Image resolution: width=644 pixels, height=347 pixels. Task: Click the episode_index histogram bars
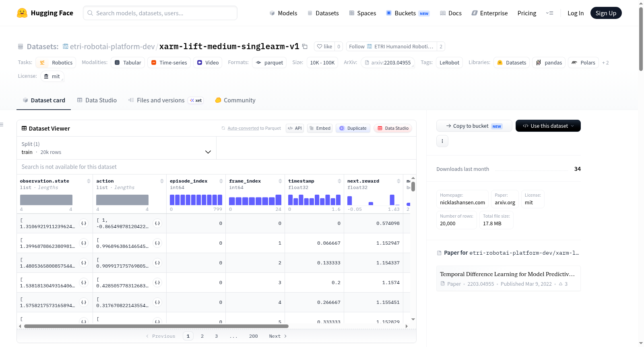point(196,200)
